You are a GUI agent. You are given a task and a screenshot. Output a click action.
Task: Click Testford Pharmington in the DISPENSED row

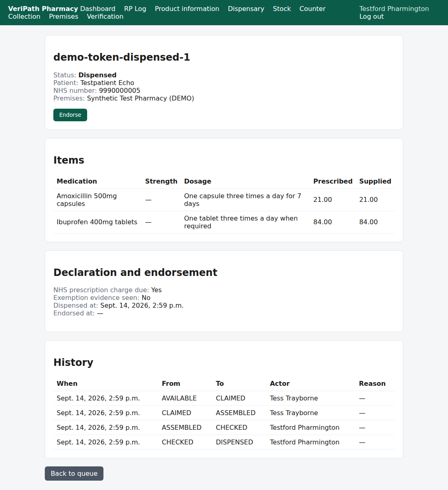coord(304,442)
